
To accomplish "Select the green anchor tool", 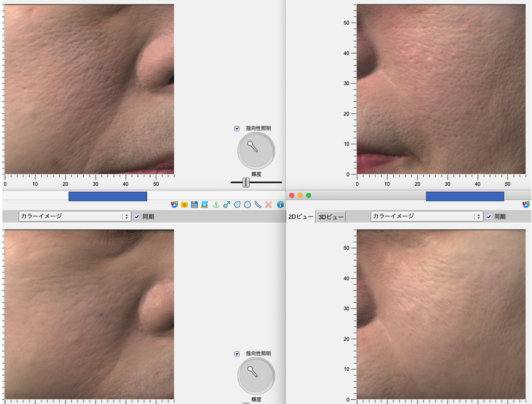I will pyautogui.click(x=216, y=205).
